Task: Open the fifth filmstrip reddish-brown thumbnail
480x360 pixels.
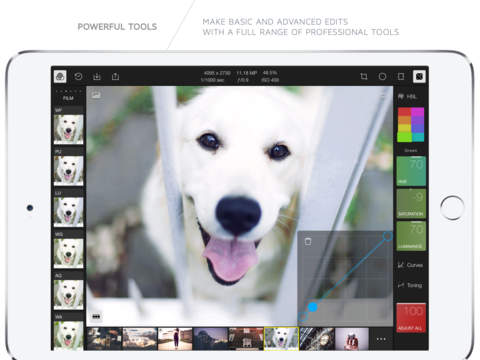Action: point(246,339)
